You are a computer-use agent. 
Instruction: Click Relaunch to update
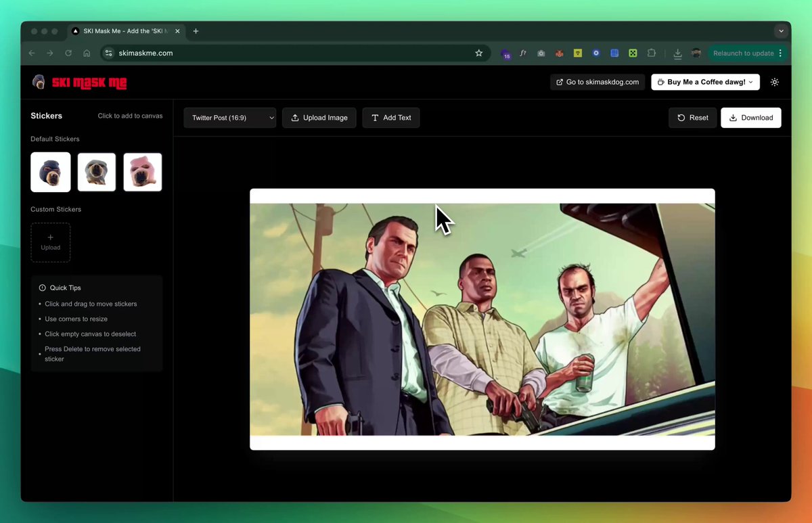coord(743,53)
